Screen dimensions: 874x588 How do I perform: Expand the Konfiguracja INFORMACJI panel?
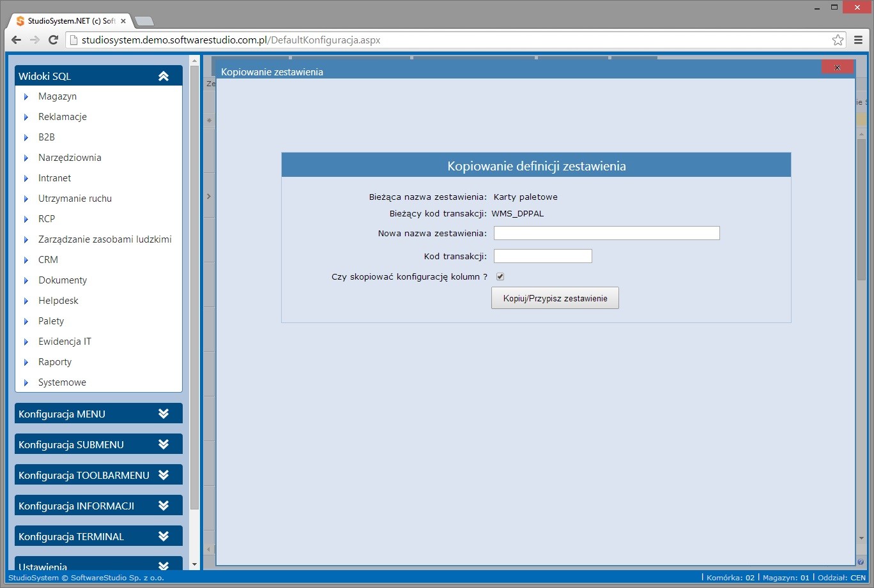point(164,506)
